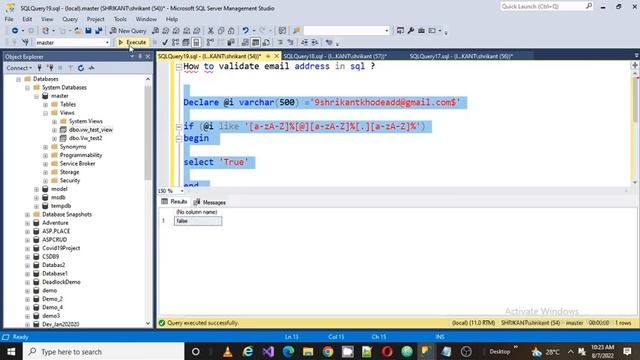Open File Explorer from the taskbar

pos(308,351)
